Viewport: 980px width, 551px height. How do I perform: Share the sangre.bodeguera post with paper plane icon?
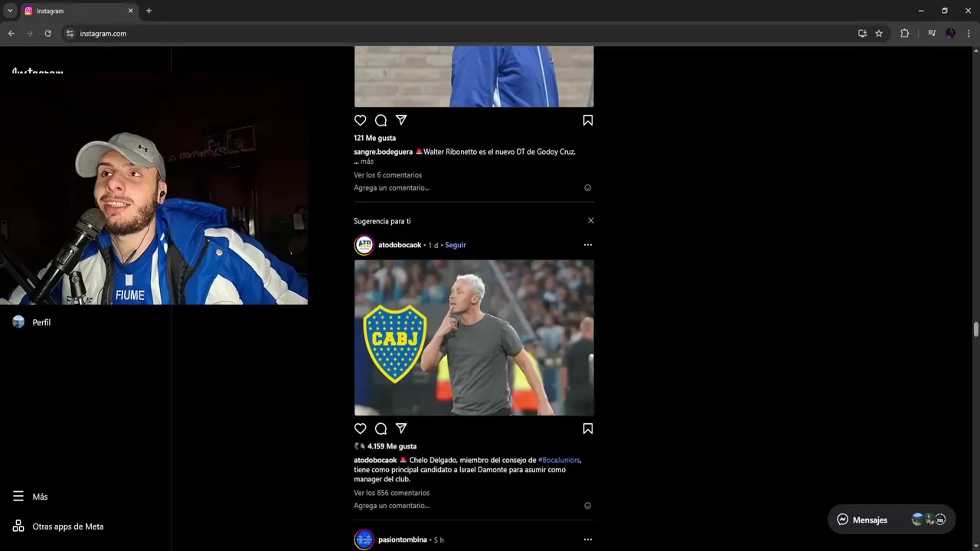click(401, 120)
